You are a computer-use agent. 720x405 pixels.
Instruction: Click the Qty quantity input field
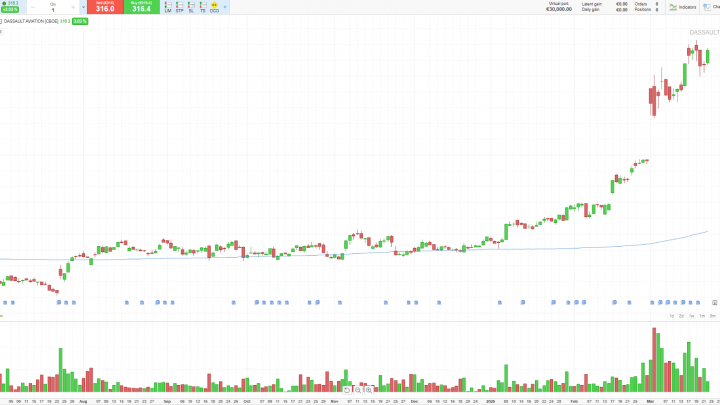point(52,9)
